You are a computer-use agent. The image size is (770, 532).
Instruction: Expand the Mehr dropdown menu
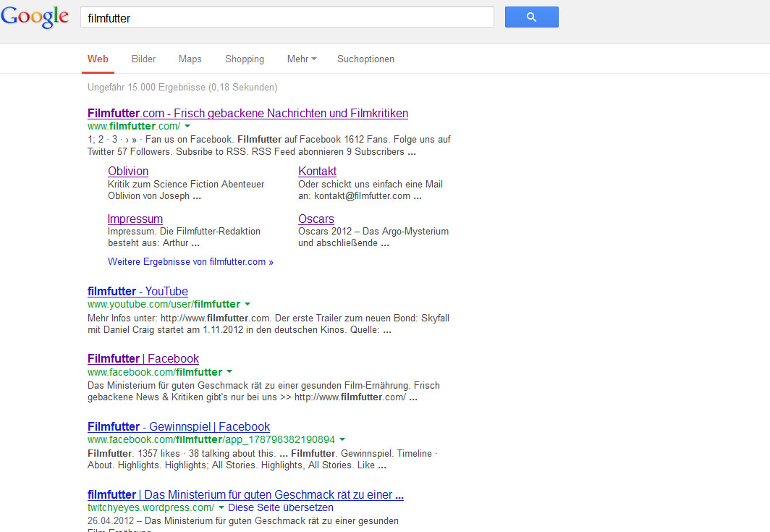point(301,59)
